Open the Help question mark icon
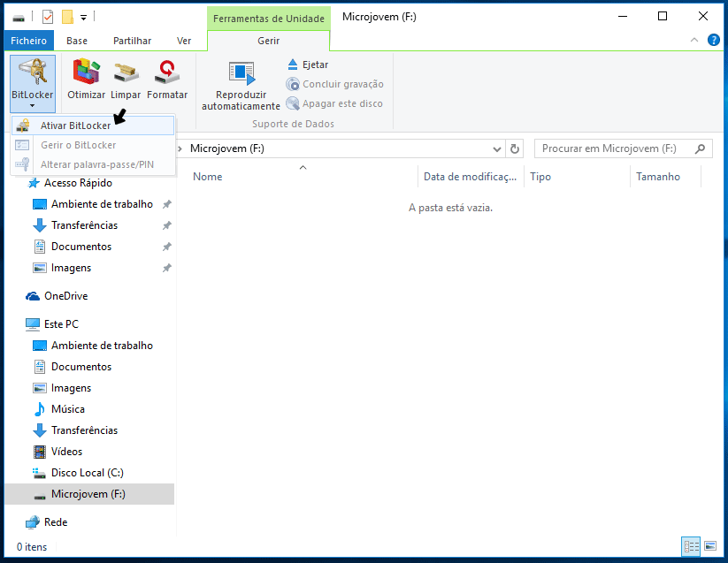The width and height of the screenshot is (728, 563). click(714, 40)
